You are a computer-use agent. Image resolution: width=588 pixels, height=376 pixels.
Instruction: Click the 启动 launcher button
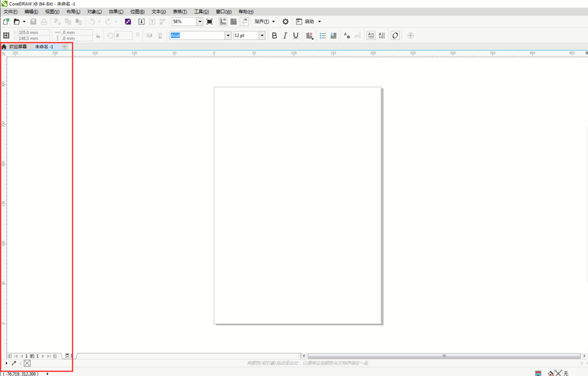[x=309, y=22]
